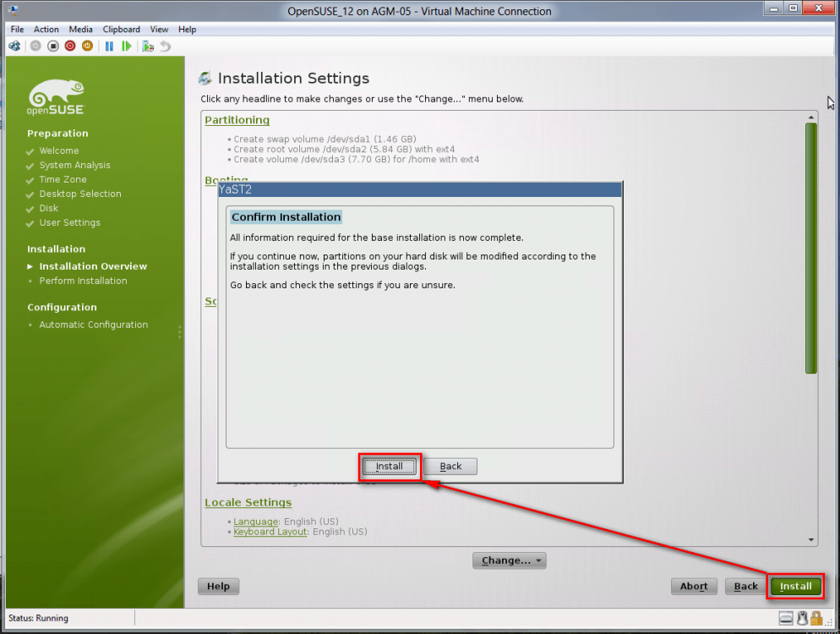This screenshot has height=634, width=840.
Task: Confirm with Install in the YaST2 dialog
Action: pos(390,467)
